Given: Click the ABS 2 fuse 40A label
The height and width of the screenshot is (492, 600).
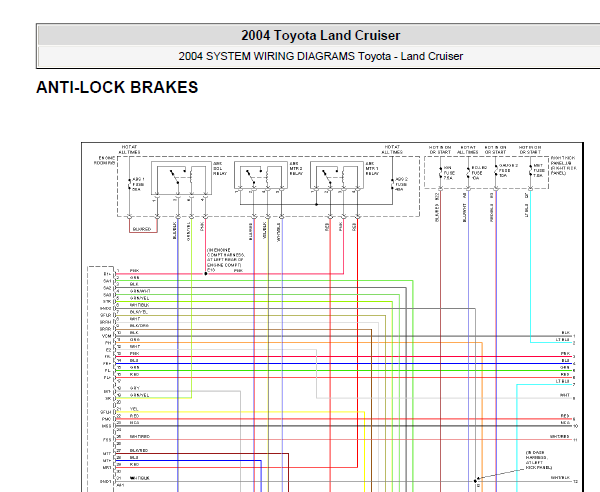Looking at the screenshot, I should [401, 184].
